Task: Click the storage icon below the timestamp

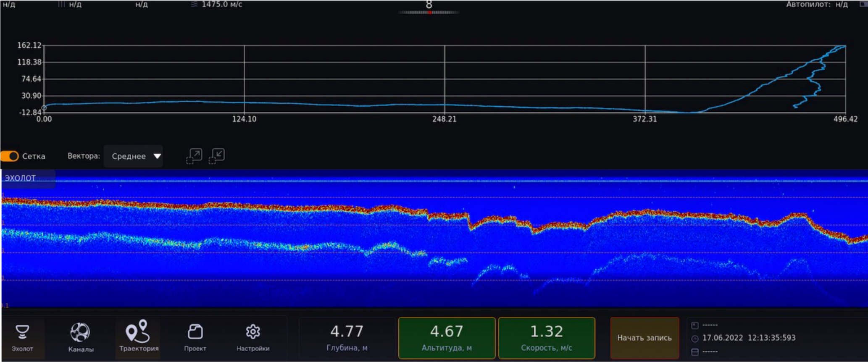Action: coord(695,352)
